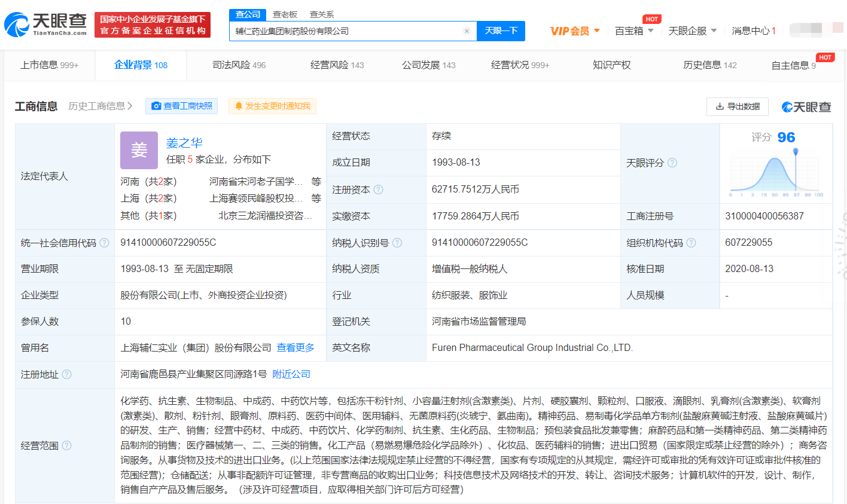Click the 发生变更时通知我 button
Screen dimensions: 847x504
[x=273, y=106]
